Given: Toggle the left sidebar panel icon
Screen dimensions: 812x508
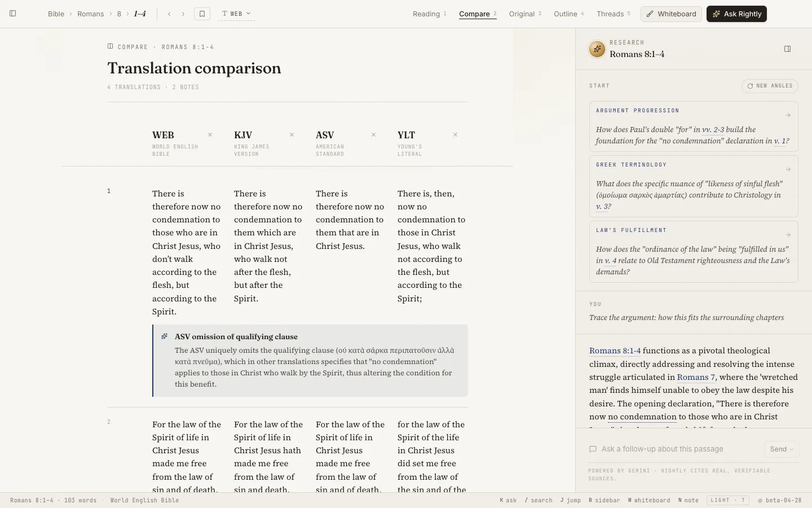Looking at the screenshot, I should point(12,14).
